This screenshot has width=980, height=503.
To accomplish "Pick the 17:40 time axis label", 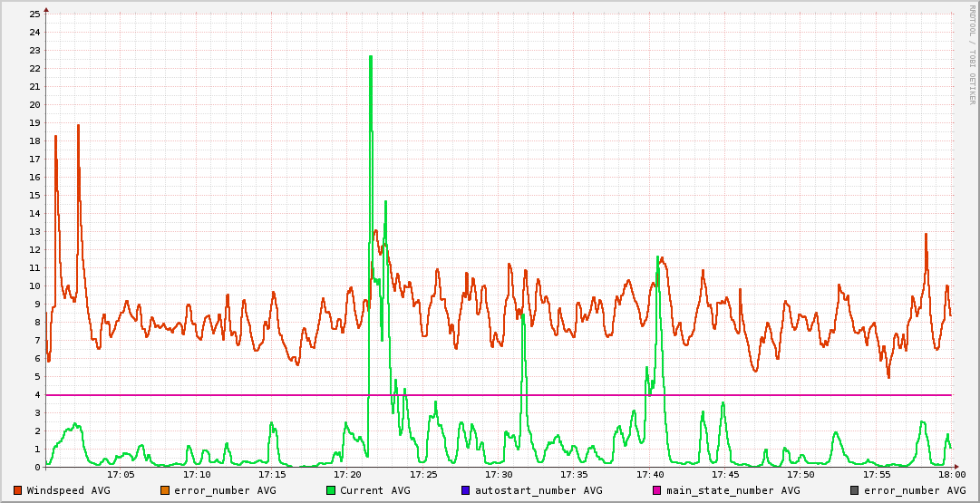I will point(650,474).
